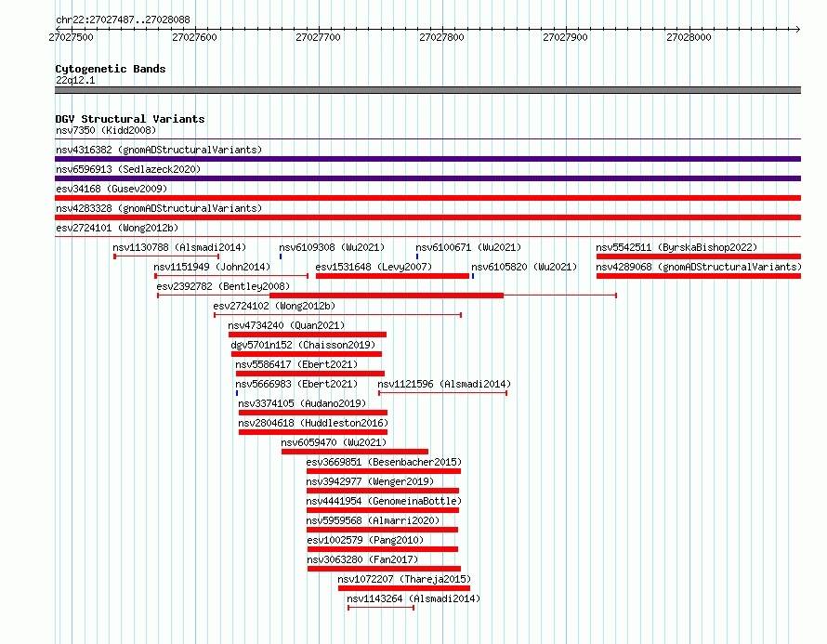Click the 27027700 ruler position label

[x=318, y=37]
